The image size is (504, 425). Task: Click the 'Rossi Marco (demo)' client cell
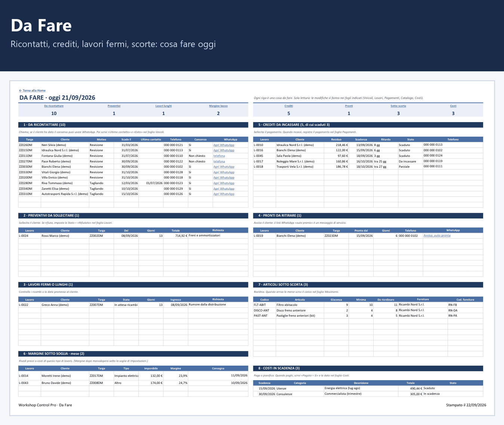[x=65, y=236]
